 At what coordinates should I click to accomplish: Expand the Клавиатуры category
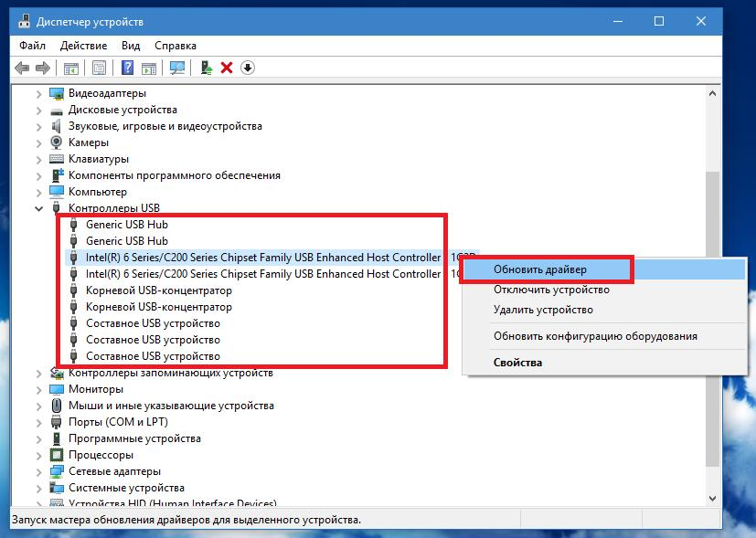(38, 160)
